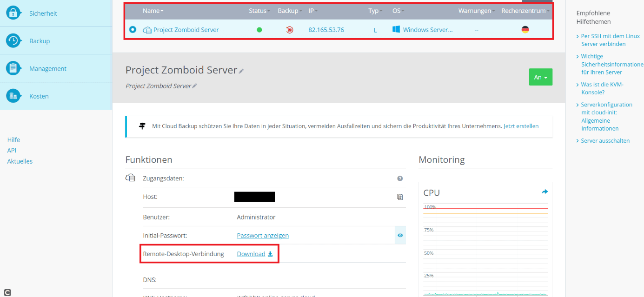Click the Jetzt erstellen link
This screenshot has height=297, width=644.
pyautogui.click(x=521, y=126)
